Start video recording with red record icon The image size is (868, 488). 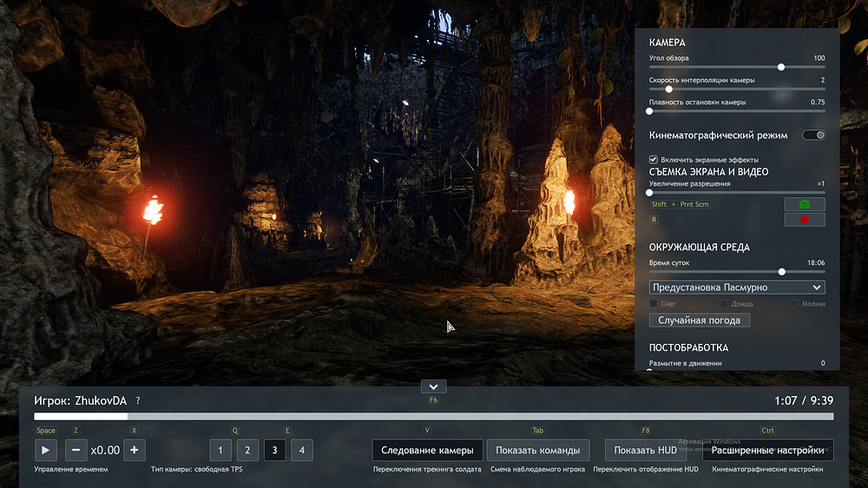pyautogui.click(x=805, y=220)
